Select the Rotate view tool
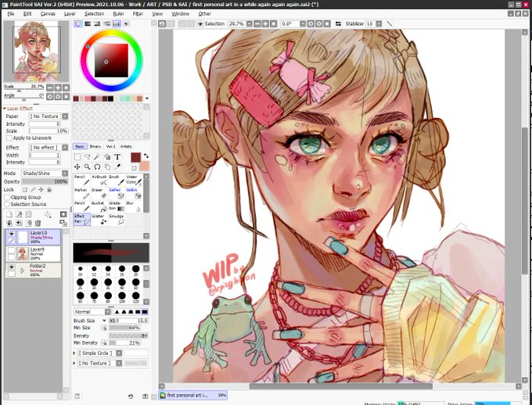 pyautogui.click(x=97, y=167)
